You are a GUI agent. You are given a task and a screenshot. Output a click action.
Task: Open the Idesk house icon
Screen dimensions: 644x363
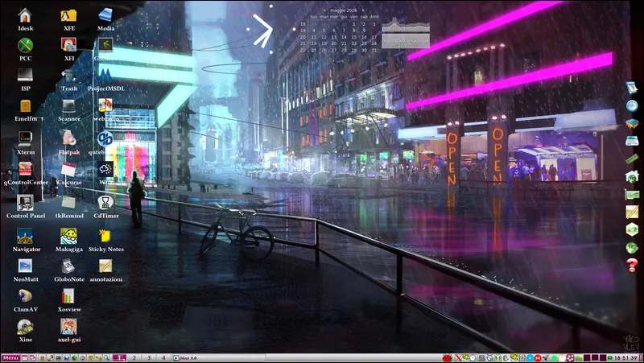[25, 15]
